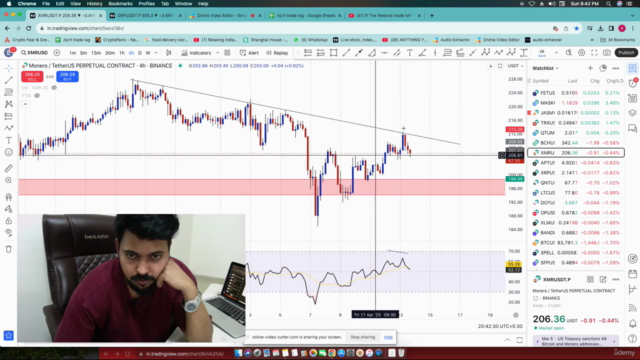Select the trend line drawing tool
640x360 pixels.
click(x=9, y=80)
